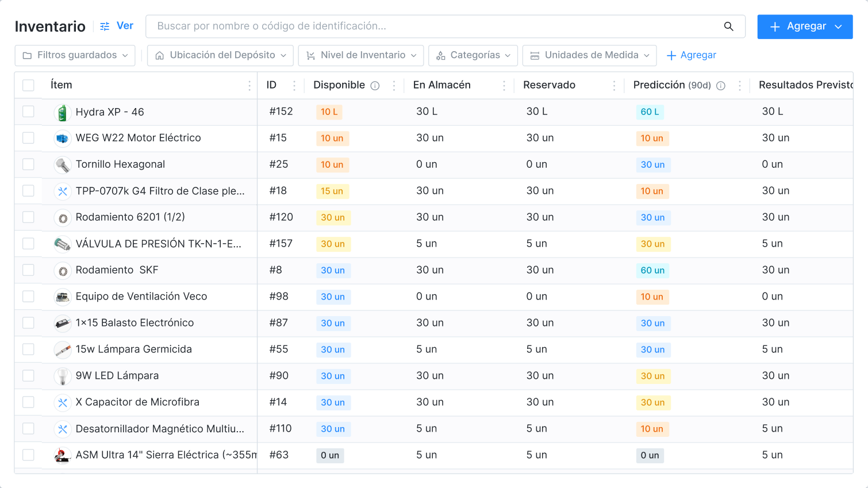Open the Filtros guardados menu
Screen dimensions: 868x488
coord(75,55)
